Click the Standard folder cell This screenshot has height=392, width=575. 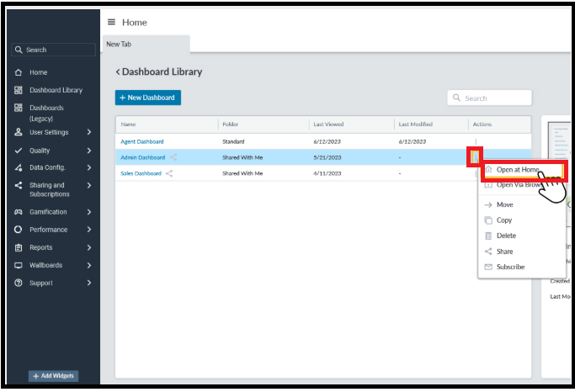(x=233, y=142)
